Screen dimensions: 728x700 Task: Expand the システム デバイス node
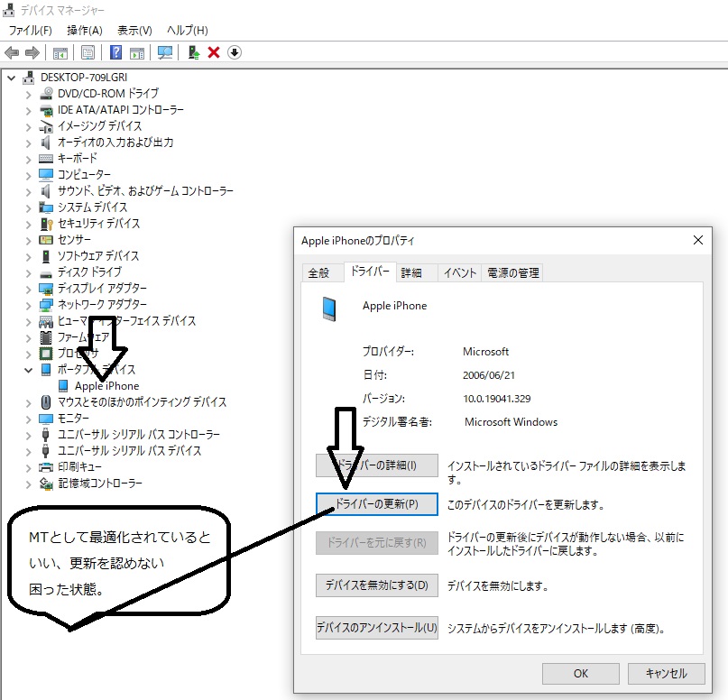pyautogui.click(x=28, y=208)
